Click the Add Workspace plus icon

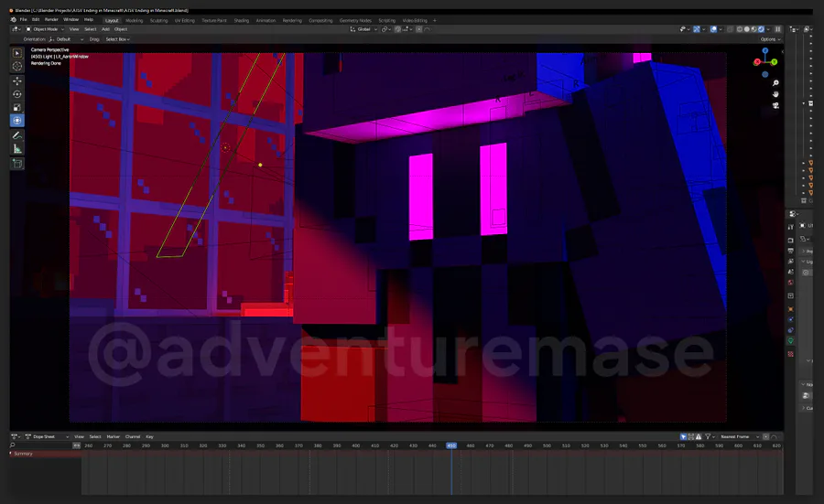(434, 20)
